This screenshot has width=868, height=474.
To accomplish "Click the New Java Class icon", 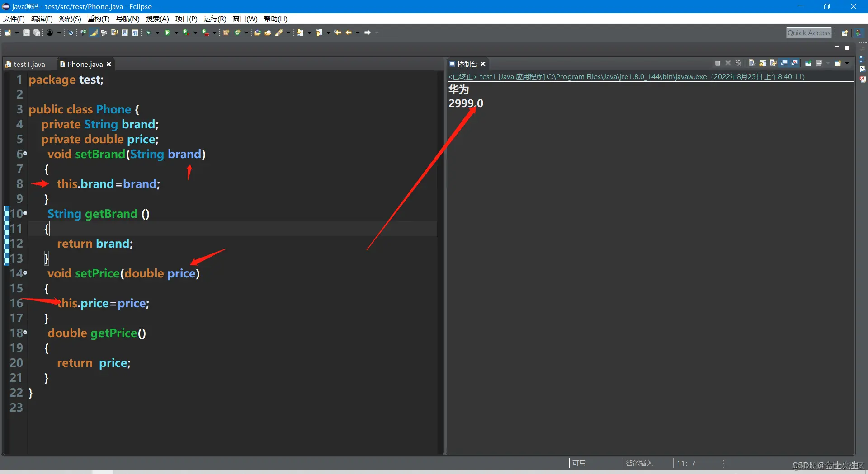I will pyautogui.click(x=237, y=33).
